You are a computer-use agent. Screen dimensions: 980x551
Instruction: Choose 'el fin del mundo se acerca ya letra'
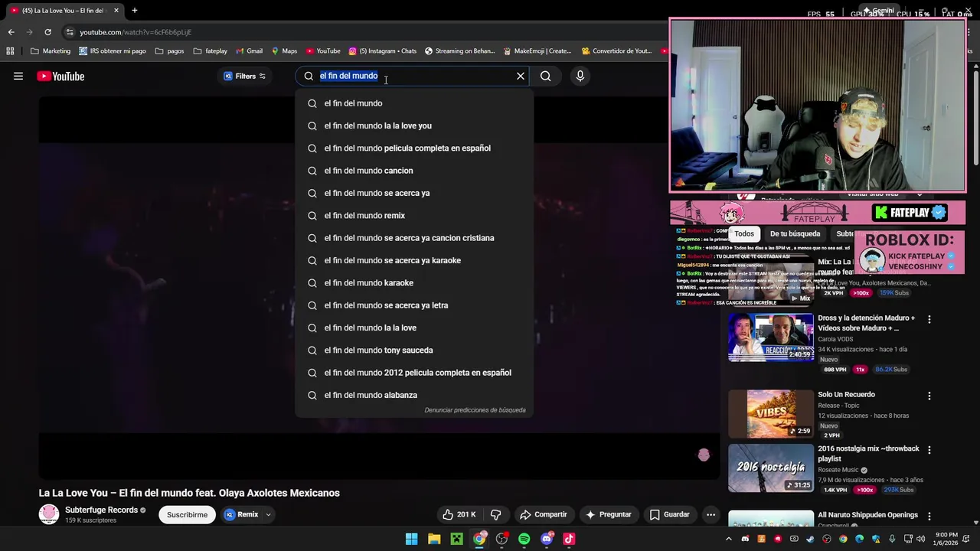414,305
